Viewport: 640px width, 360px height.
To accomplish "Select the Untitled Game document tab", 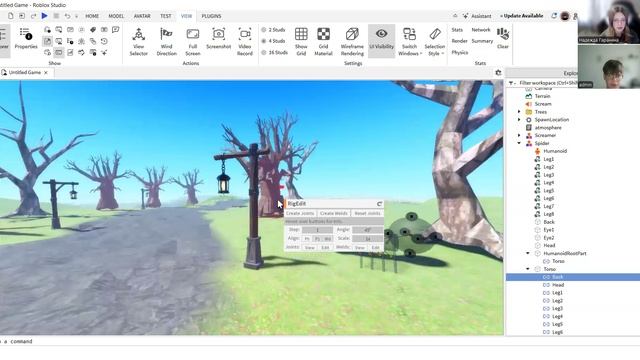I will pos(24,73).
